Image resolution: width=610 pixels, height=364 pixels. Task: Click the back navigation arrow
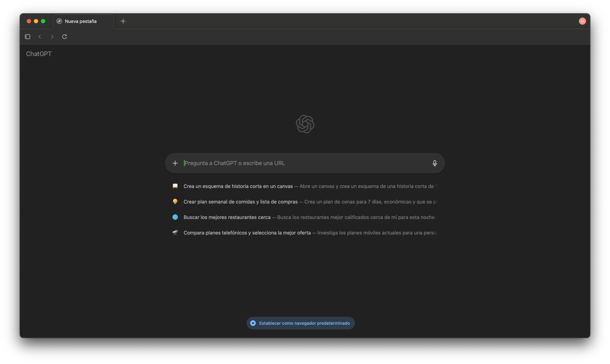(40, 36)
